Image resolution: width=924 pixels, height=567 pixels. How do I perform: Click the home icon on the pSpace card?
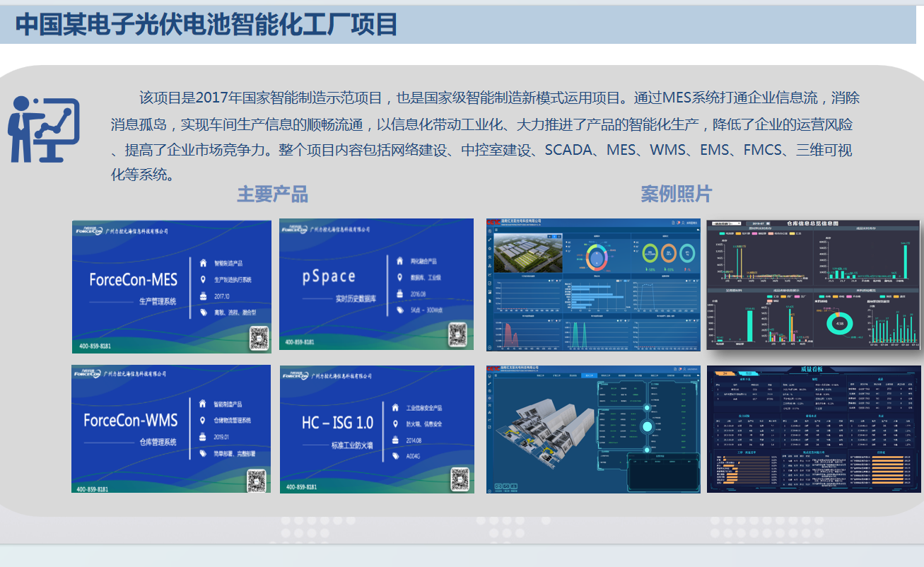(x=400, y=260)
